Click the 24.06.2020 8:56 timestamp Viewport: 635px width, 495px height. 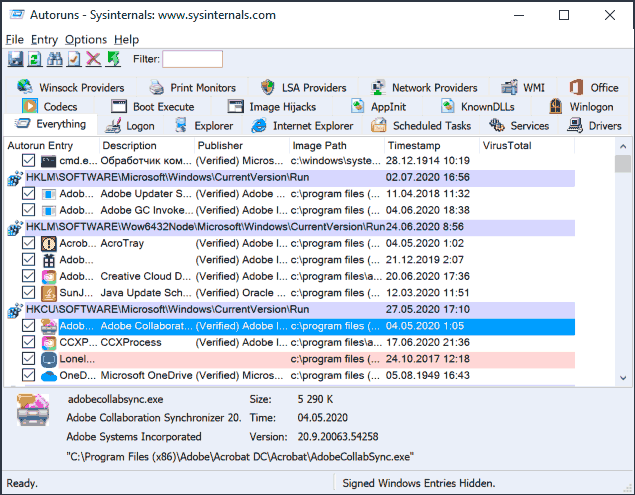[x=424, y=227]
